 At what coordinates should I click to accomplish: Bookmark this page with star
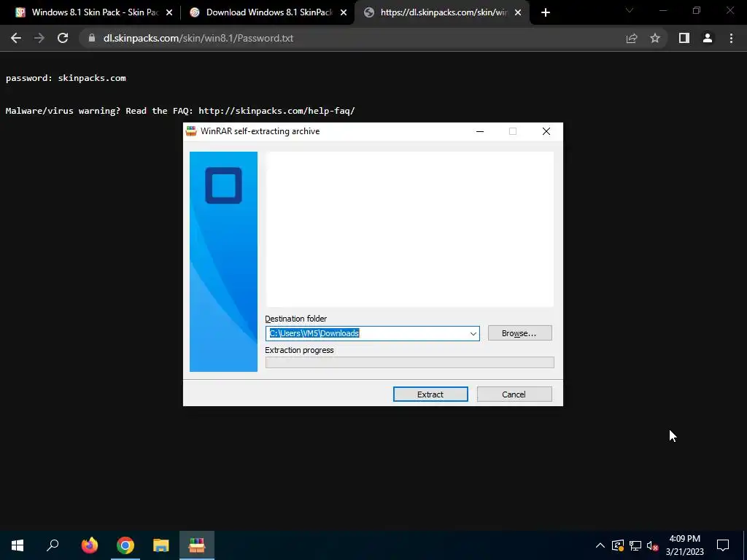point(655,39)
